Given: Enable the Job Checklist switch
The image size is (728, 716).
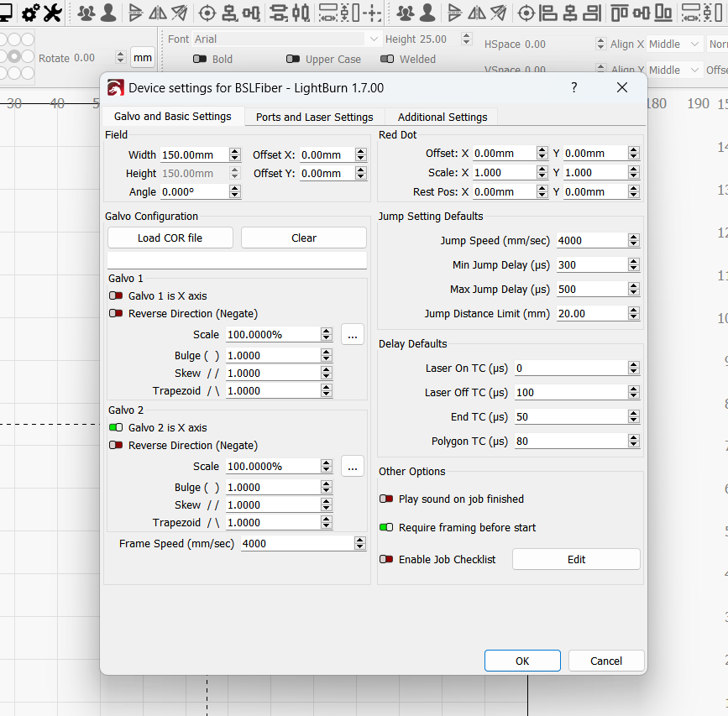Looking at the screenshot, I should click(x=386, y=559).
